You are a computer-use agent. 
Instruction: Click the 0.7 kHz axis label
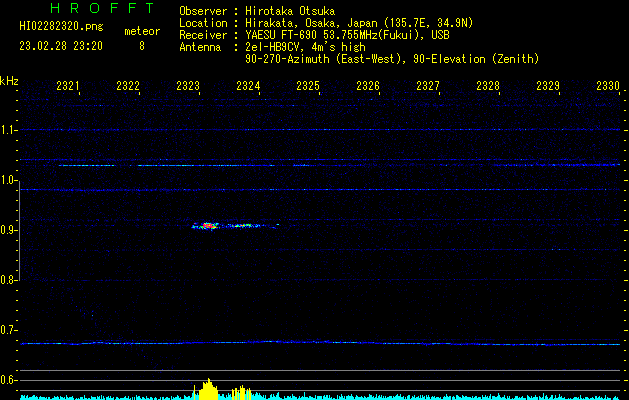pos(9,330)
